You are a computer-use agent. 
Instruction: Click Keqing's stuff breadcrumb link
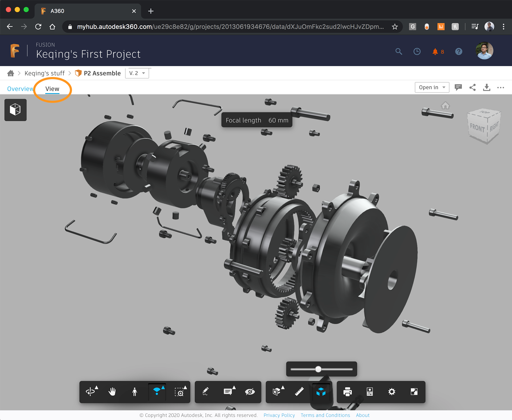45,73
